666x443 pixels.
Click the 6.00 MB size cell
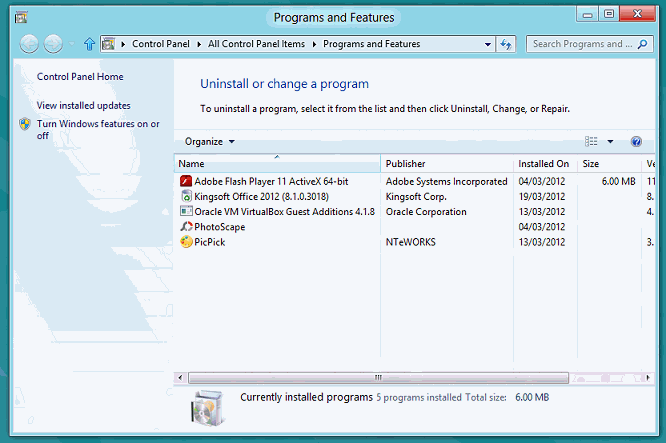[x=618, y=181]
